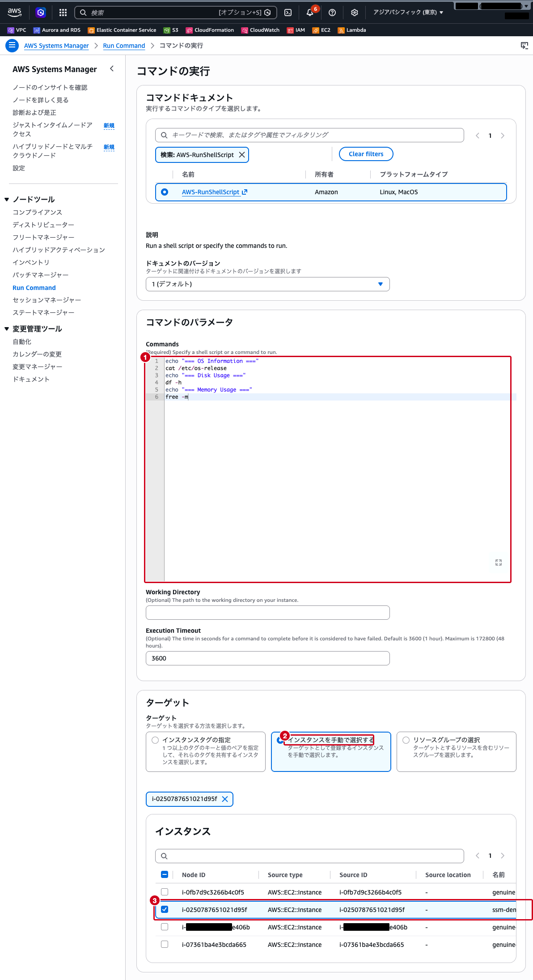Open ステートマネージャー in sidebar
This screenshot has width=533, height=980.
43,312
